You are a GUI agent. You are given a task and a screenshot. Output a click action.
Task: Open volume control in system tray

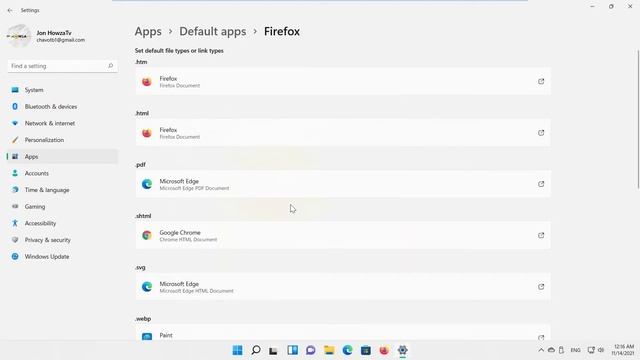point(601,350)
